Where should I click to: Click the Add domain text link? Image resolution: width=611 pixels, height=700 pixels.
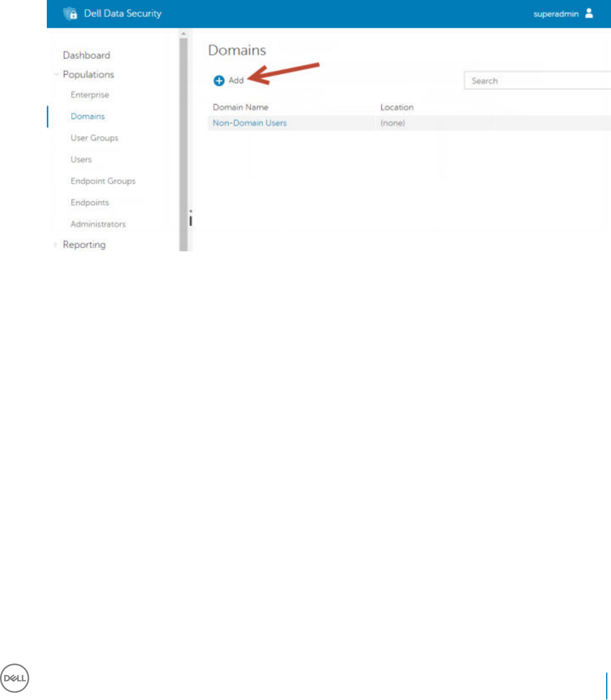pos(236,81)
